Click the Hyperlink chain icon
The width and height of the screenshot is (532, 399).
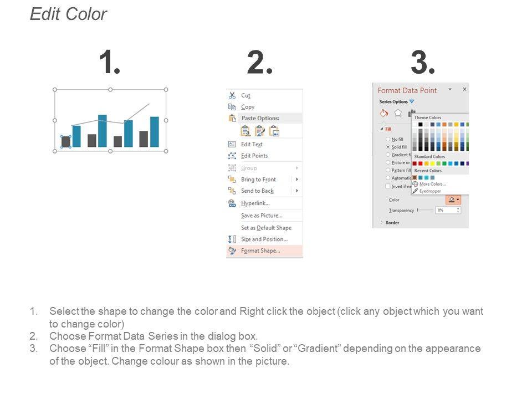pos(232,203)
